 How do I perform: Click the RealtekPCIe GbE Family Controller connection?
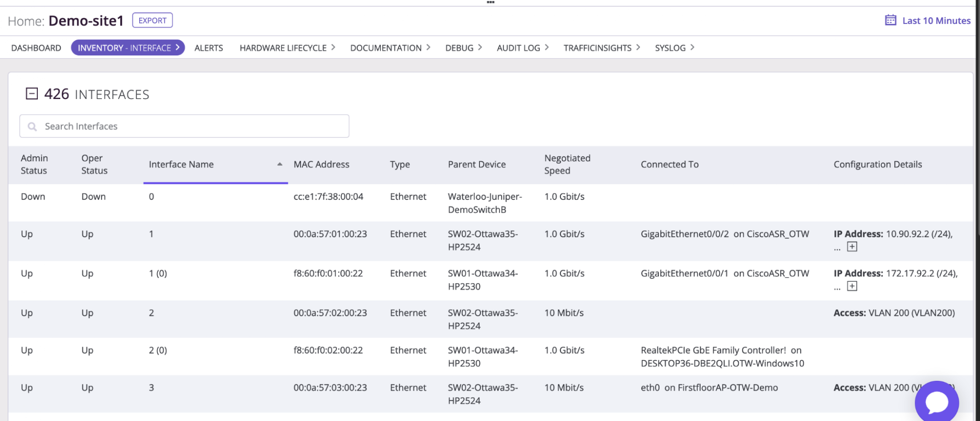[x=722, y=356]
